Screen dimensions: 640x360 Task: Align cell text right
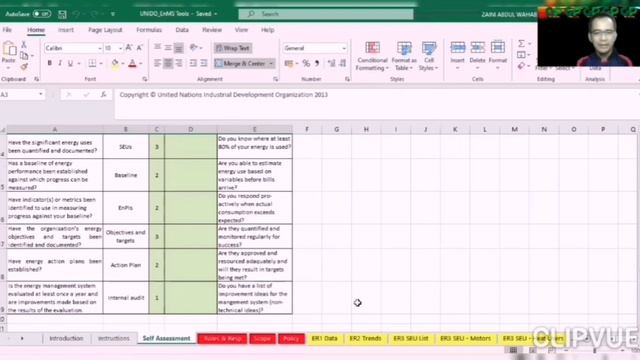tap(178, 63)
